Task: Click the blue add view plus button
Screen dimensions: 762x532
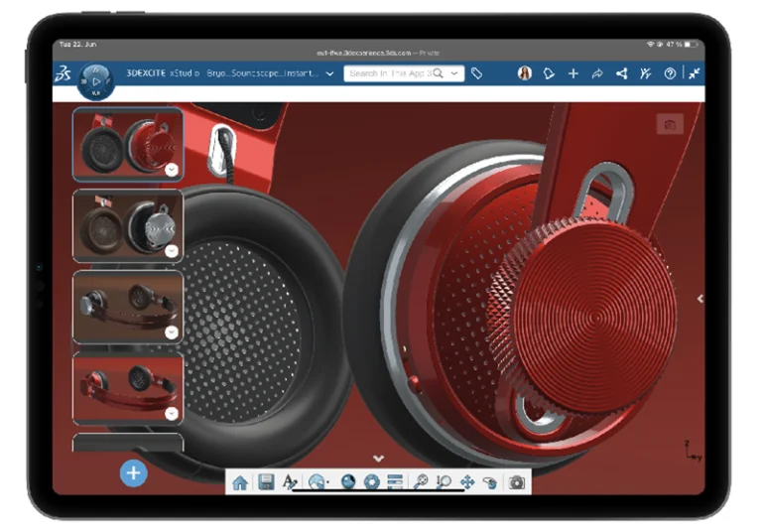Action: pyautogui.click(x=134, y=473)
